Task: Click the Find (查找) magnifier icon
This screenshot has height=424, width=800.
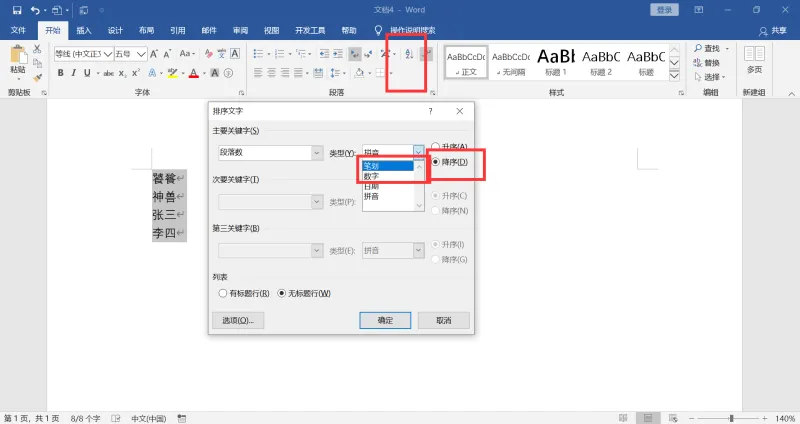Action: [x=698, y=48]
